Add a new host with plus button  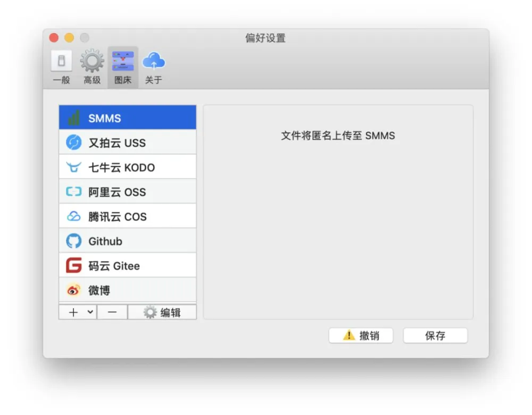coord(73,312)
